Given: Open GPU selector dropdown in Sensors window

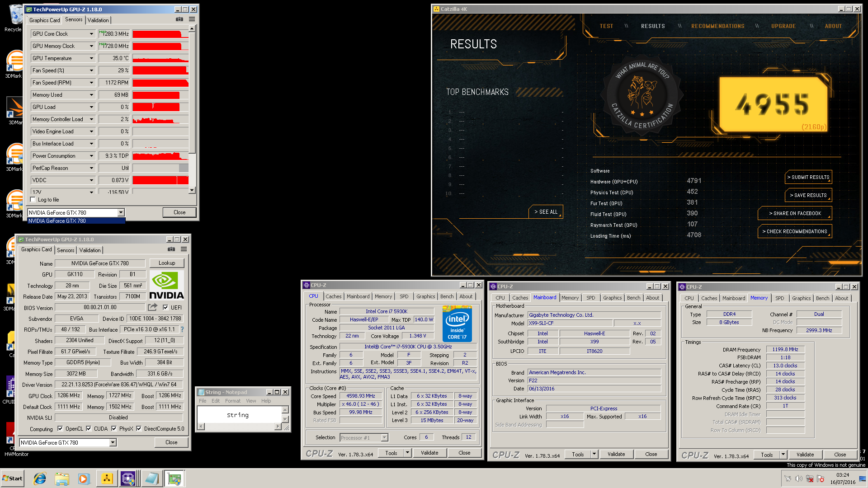Looking at the screenshot, I should pyautogui.click(x=121, y=212).
